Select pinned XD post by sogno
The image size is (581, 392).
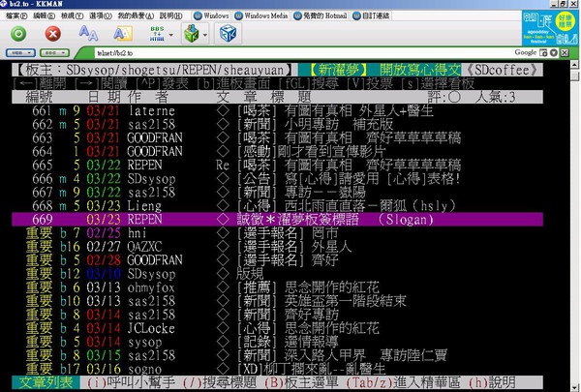(x=278, y=369)
